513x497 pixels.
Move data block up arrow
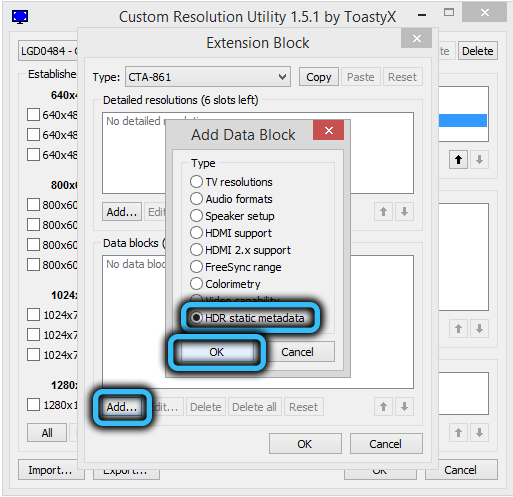pos(383,407)
